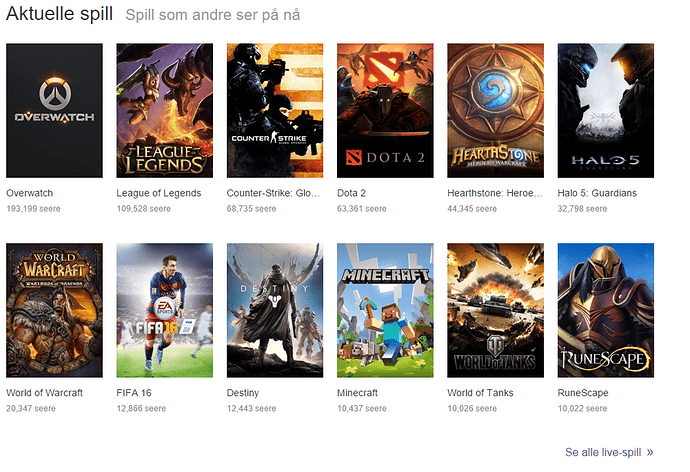The height and width of the screenshot is (472, 690).
Task: Click the Counter-Strike: Glo… title link
Action: 273,193
